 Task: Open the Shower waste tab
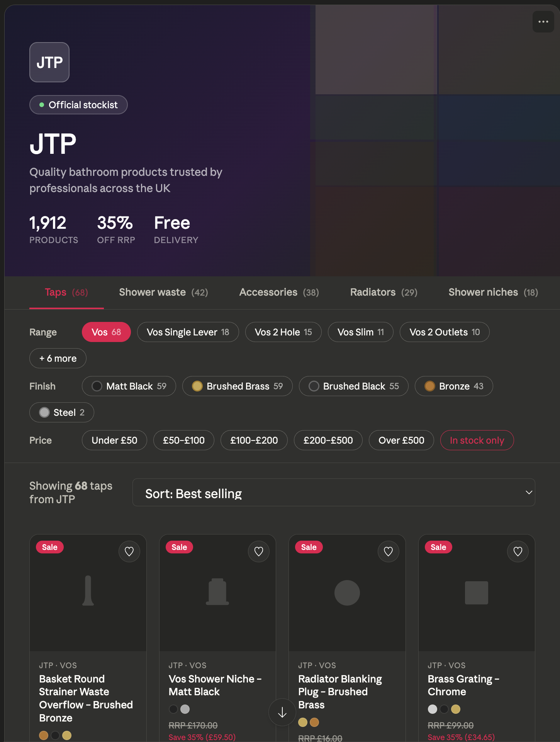click(163, 293)
